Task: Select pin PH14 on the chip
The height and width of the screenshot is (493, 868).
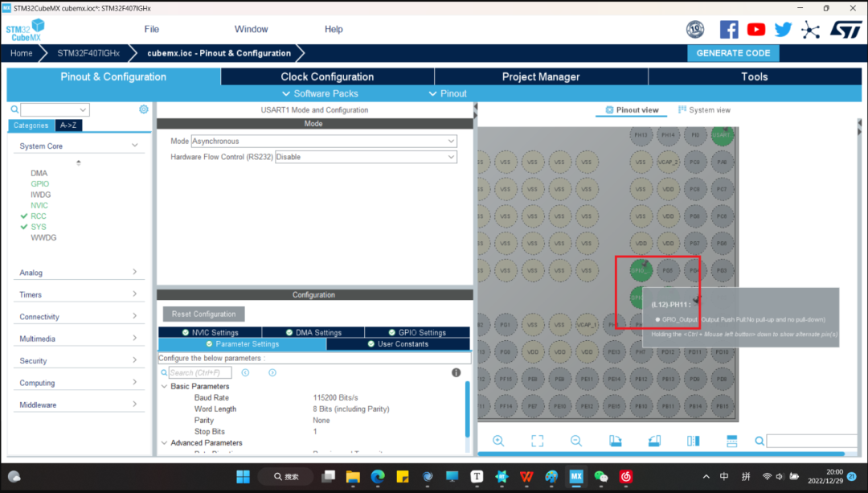Action: click(668, 134)
